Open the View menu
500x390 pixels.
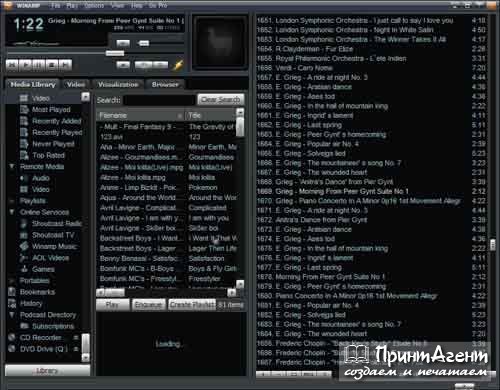[117, 6]
